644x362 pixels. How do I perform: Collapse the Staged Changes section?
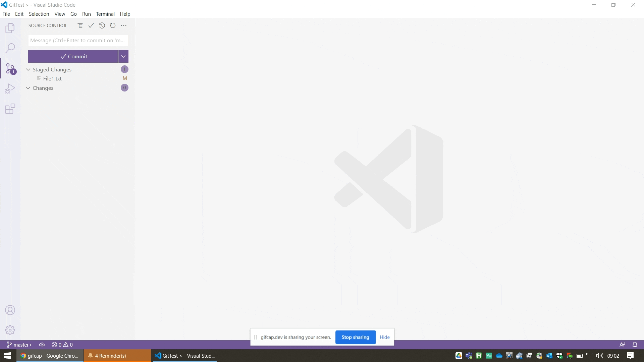pos(28,70)
